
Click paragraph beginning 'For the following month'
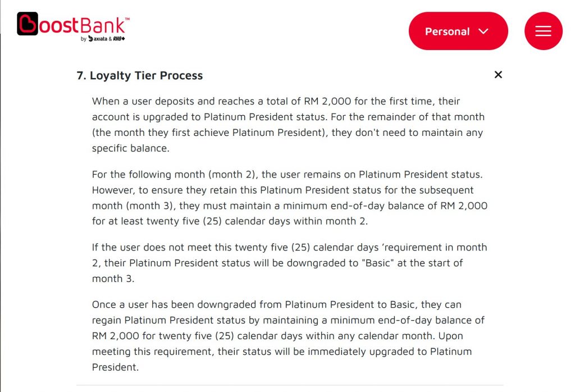pyautogui.click(x=290, y=198)
